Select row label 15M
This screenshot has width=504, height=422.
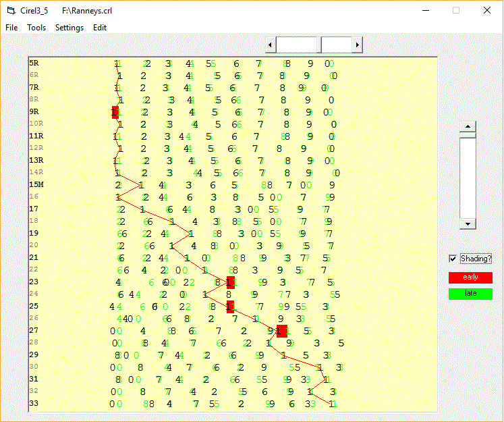36,184
